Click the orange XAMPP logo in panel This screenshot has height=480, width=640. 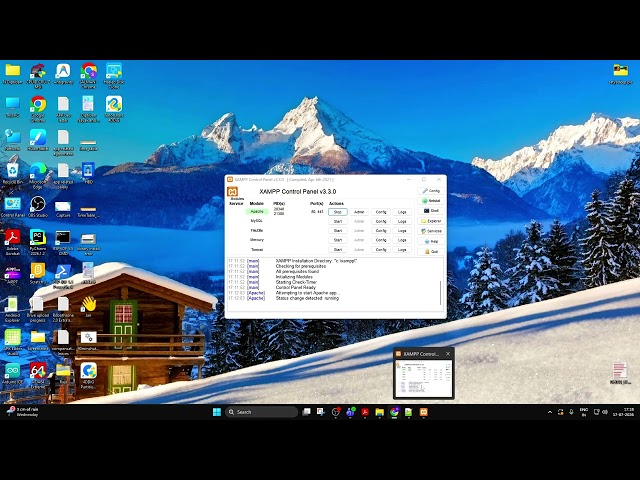(233, 191)
